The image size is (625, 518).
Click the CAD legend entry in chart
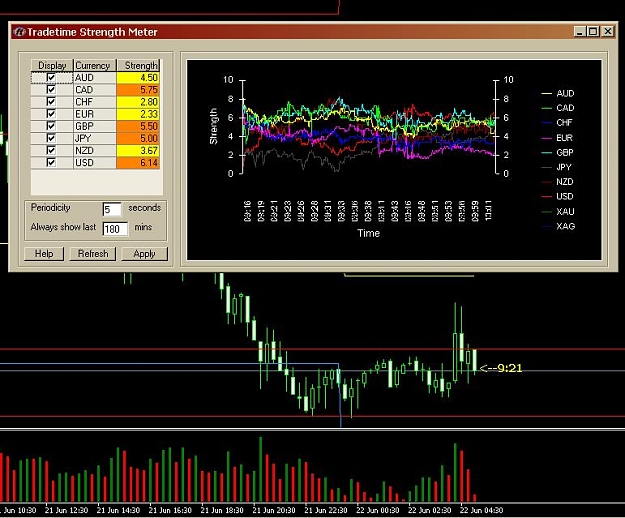[558, 108]
